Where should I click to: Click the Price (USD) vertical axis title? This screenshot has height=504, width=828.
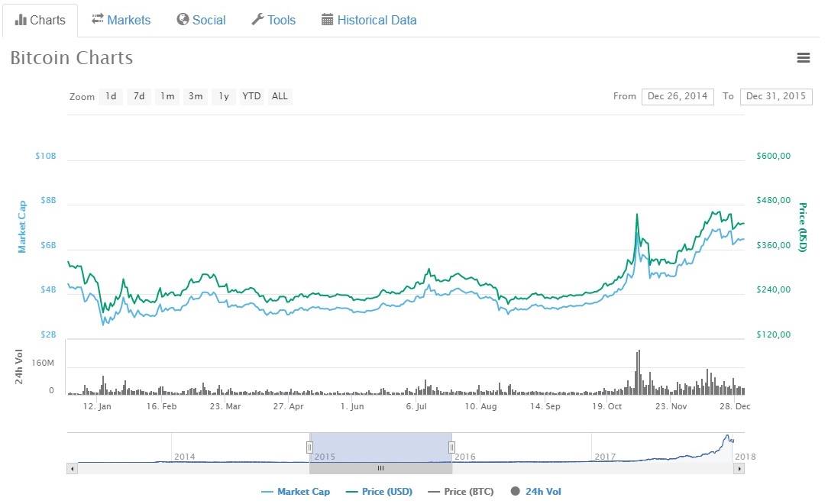click(x=803, y=227)
